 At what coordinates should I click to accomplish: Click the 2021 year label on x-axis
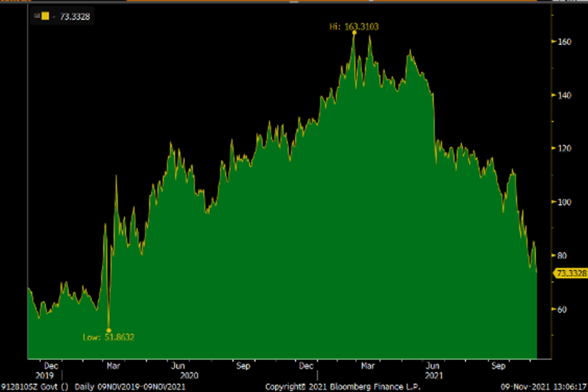[434, 375]
